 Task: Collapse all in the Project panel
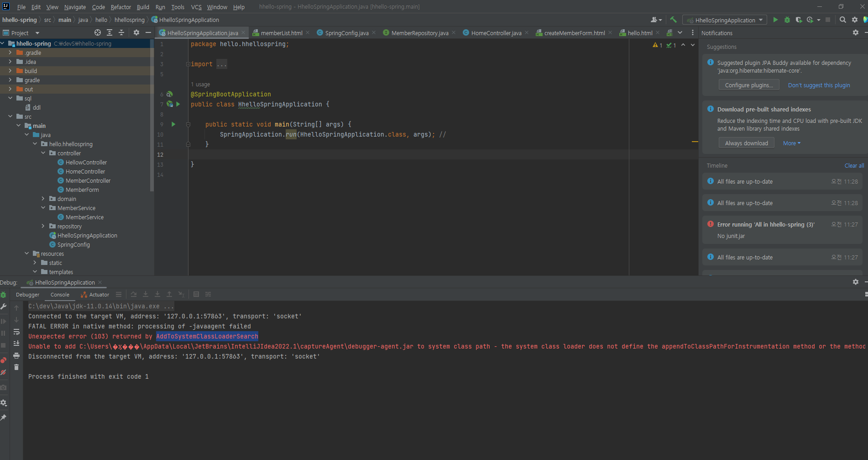click(121, 32)
